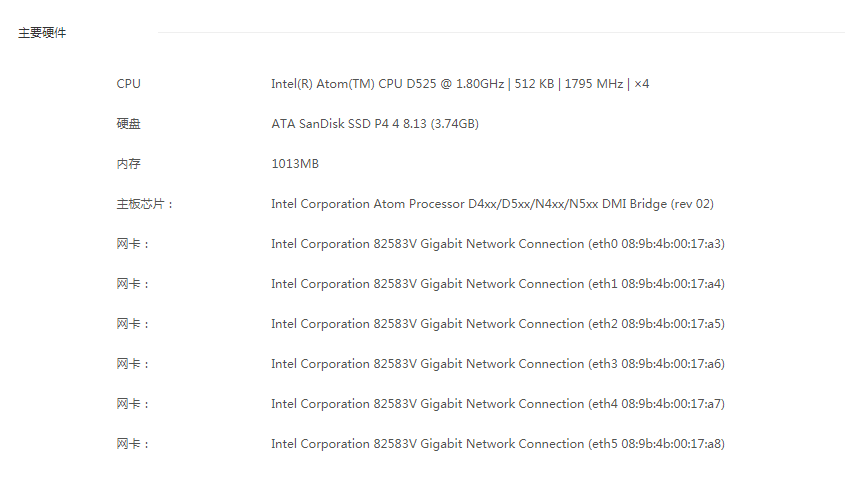Image resolution: width=845 pixels, height=477 pixels.
Task: Click the 1013MB memory value
Action: tap(295, 164)
